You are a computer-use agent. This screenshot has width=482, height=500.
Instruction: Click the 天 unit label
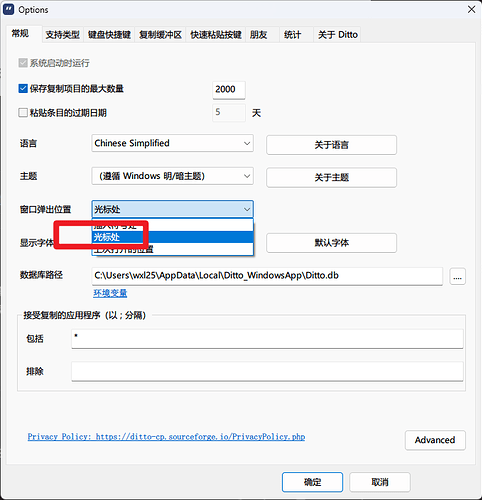tap(256, 113)
